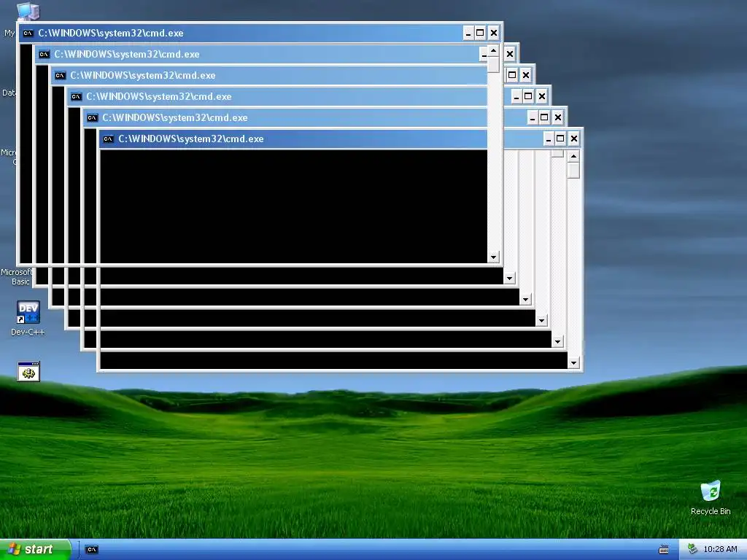Click the cmd.exe button in the taskbar
Image resolution: width=747 pixels, height=560 pixels.
[x=92, y=550]
